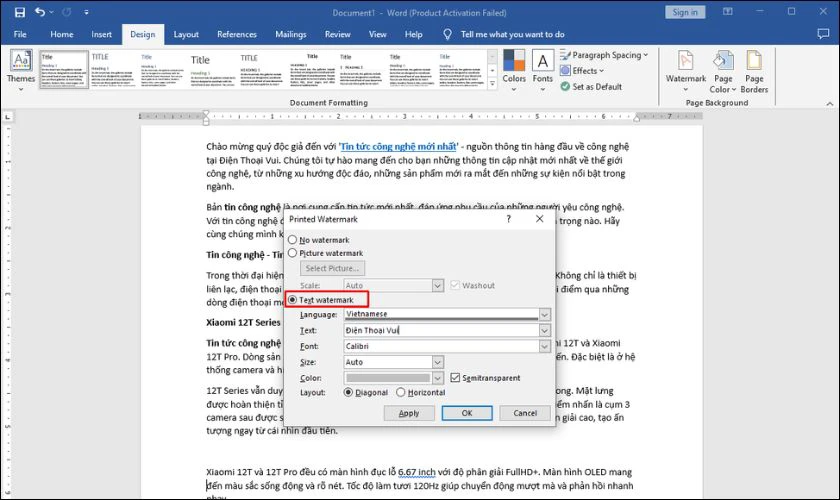
Task: Open Font dropdown showing Calibri
Action: click(x=544, y=346)
